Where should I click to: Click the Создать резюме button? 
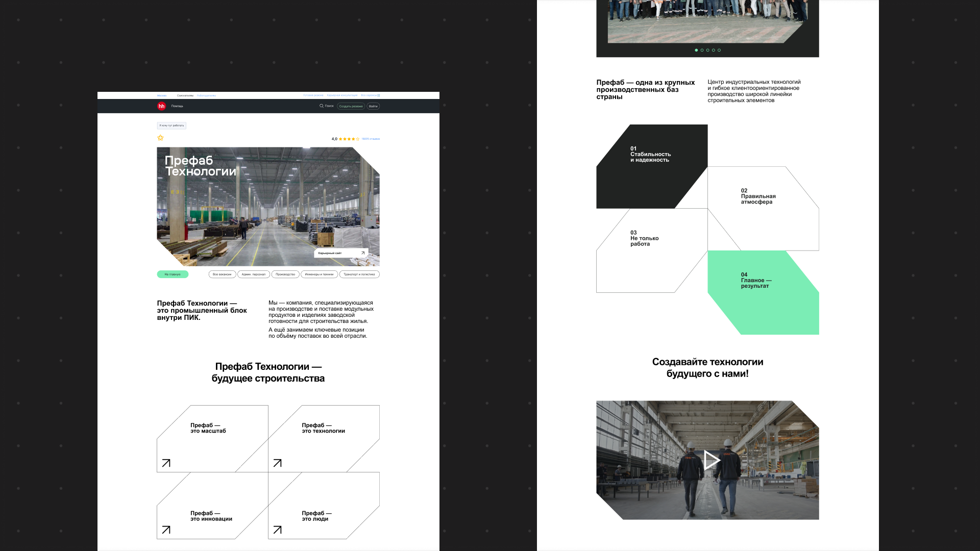coord(351,106)
